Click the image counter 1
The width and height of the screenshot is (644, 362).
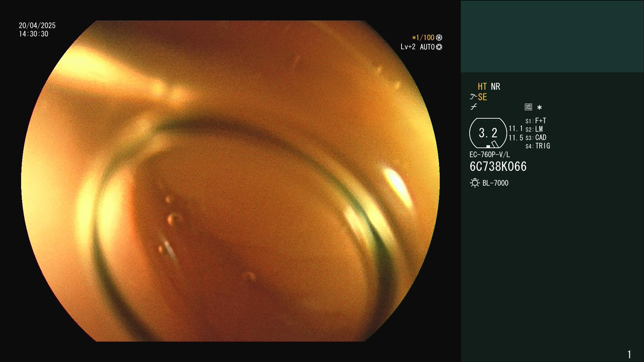[629, 354]
